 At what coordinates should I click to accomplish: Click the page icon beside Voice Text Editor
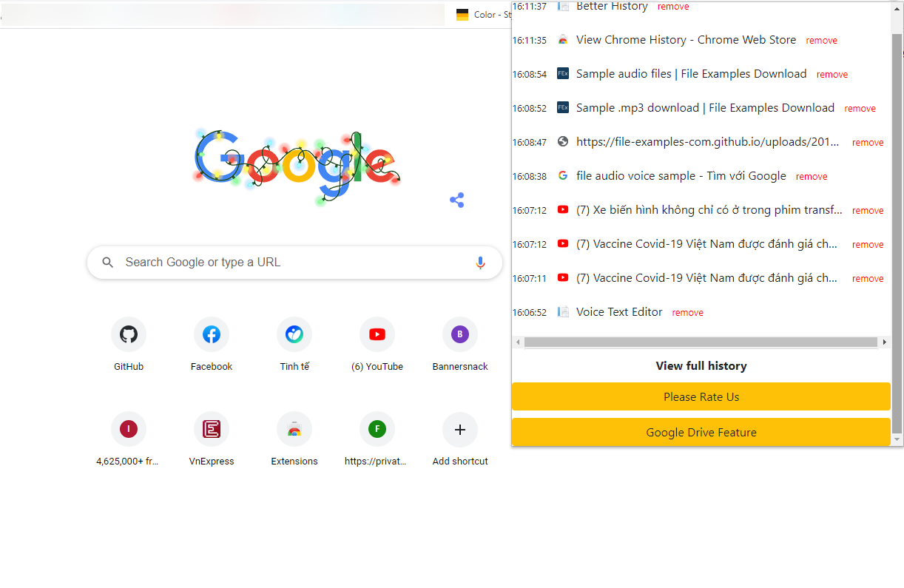(x=563, y=312)
